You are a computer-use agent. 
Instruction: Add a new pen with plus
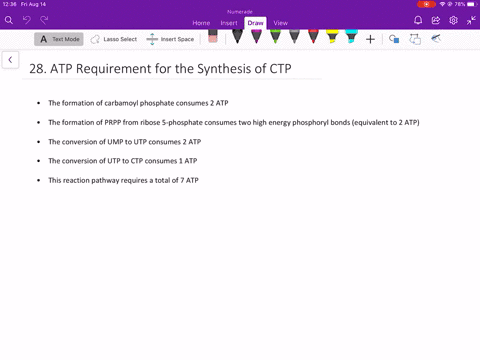point(370,39)
